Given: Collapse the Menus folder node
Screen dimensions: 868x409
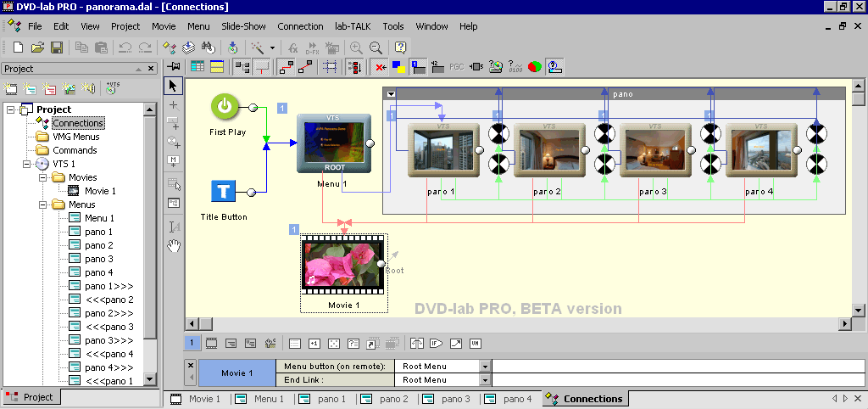Looking at the screenshot, I should [42, 204].
